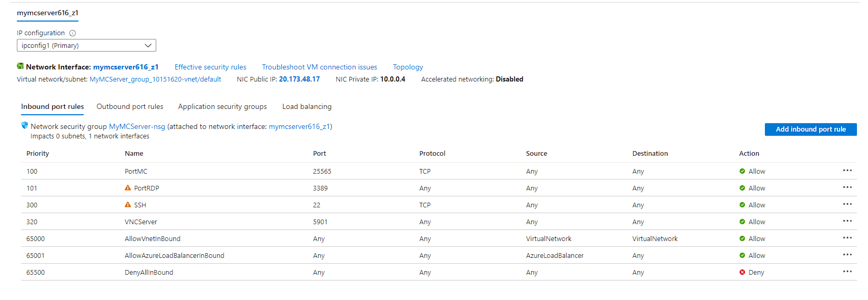The image size is (868, 300).
Task: Click NIC Private IP 10.0.0.4
Action: (x=392, y=79)
